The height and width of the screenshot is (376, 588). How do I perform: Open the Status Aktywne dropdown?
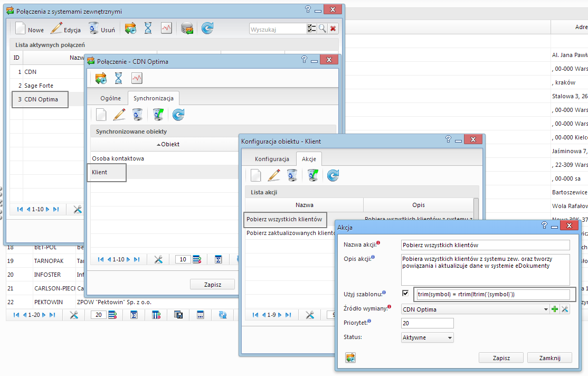(428, 337)
